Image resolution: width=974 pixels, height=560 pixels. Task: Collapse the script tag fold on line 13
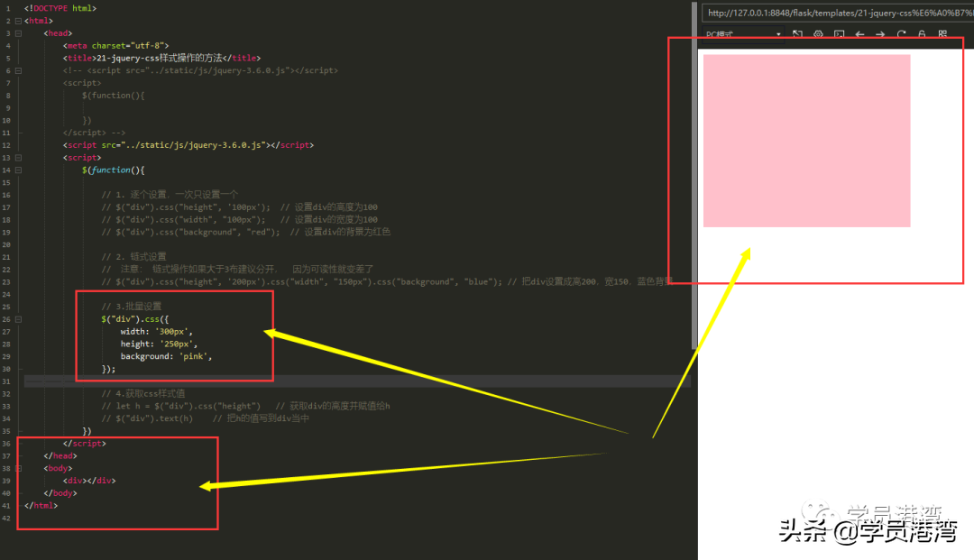click(x=19, y=158)
